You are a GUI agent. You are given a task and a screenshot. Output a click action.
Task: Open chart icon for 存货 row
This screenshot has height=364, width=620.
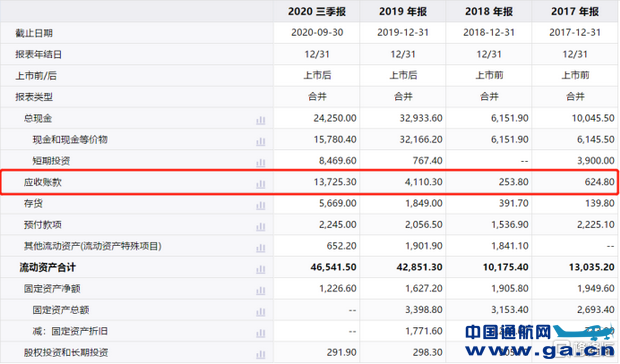point(261,204)
